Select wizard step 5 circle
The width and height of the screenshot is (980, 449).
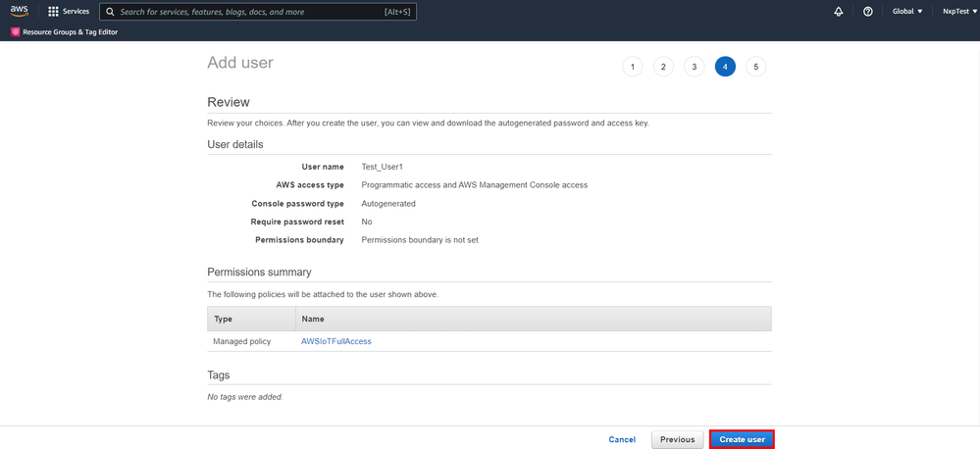[x=755, y=67]
